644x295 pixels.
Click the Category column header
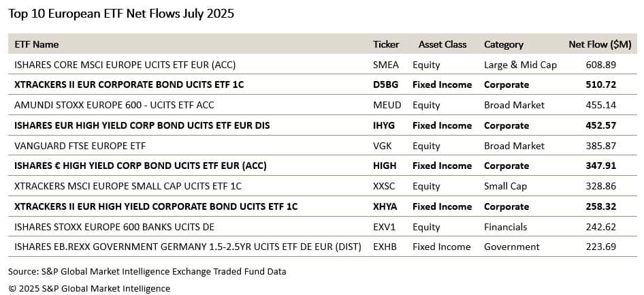tap(504, 44)
